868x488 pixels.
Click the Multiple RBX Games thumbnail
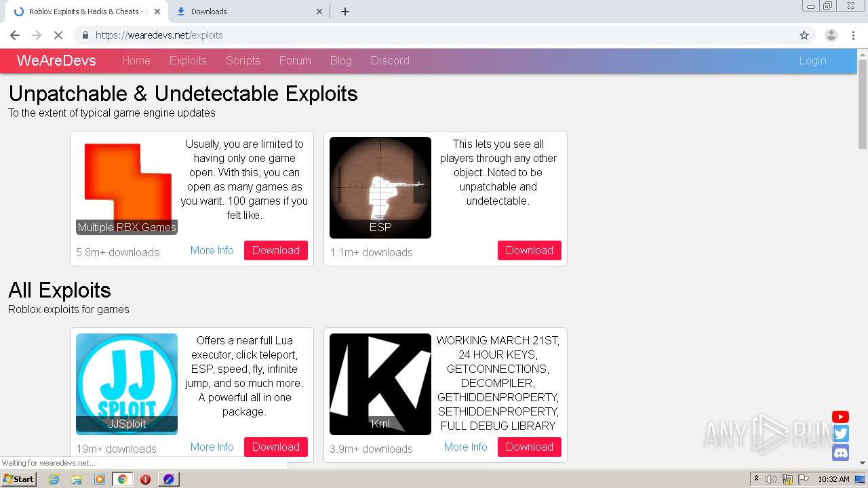point(127,186)
